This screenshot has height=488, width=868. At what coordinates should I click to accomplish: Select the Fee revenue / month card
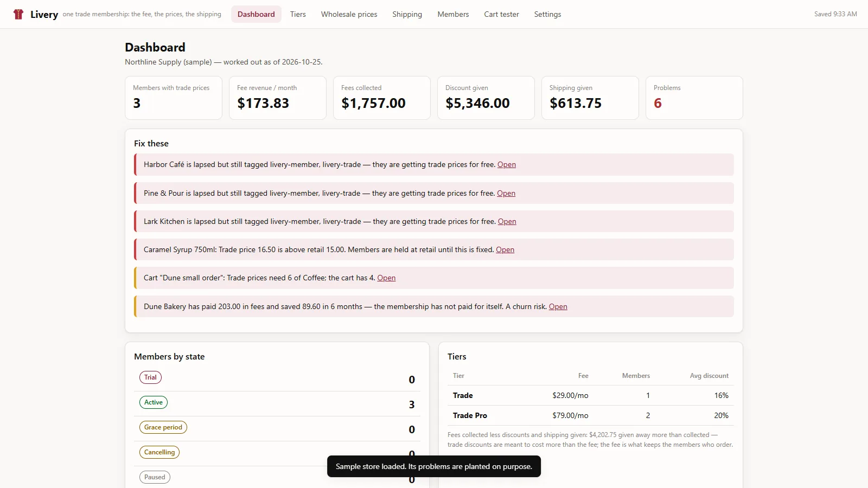click(278, 98)
